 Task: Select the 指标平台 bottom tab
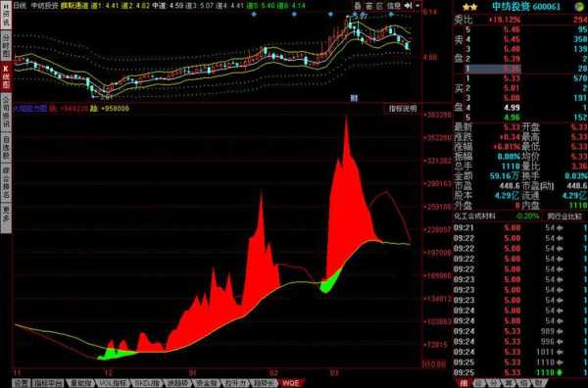(48, 383)
